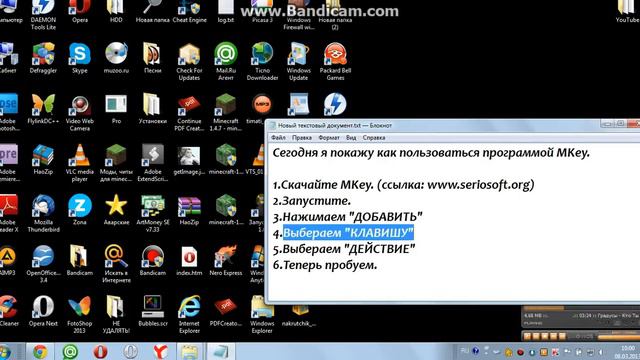Select the Аварские star icon
640x360 pixels.
click(x=116, y=210)
